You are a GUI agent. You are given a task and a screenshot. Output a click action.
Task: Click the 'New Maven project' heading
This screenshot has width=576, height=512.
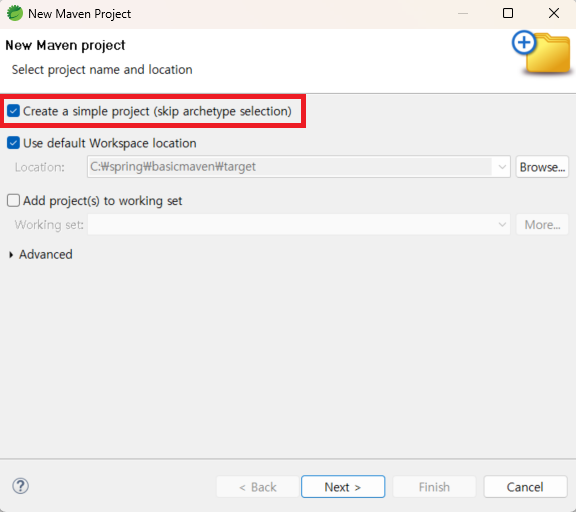tap(65, 45)
